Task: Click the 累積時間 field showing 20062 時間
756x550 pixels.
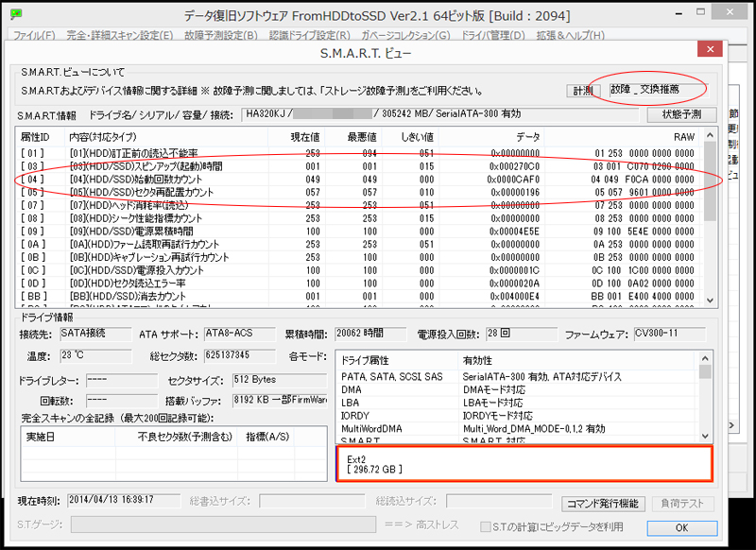Action: tap(370, 334)
